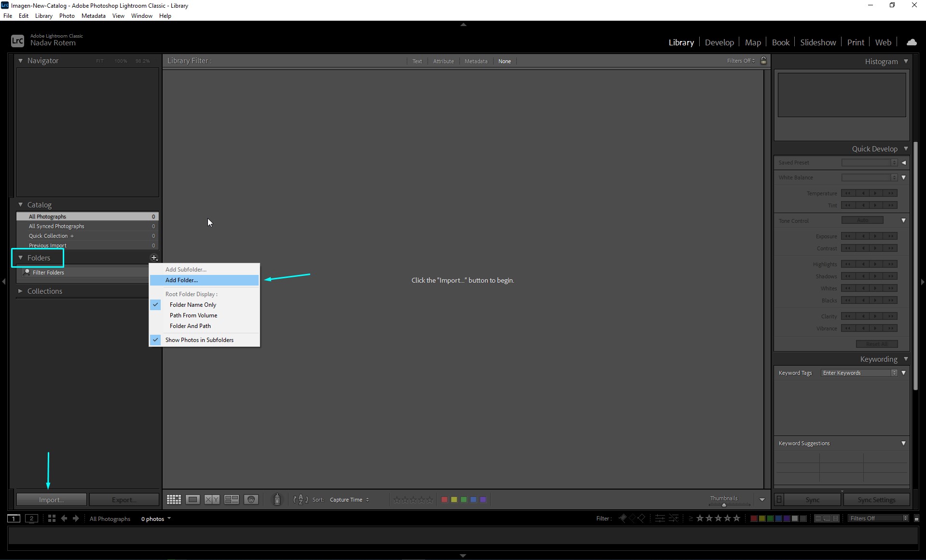926x560 pixels.
Task: Click the plus icon in Folders panel
Action: click(154, 258)
